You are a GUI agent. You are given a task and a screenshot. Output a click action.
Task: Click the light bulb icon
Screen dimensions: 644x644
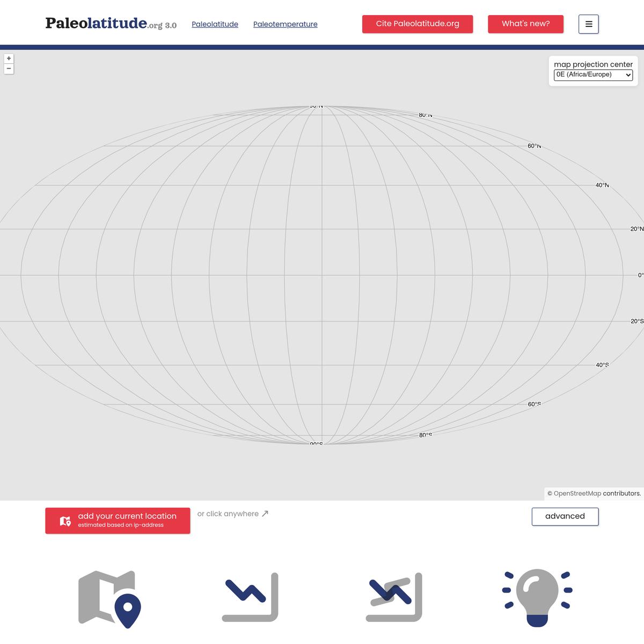[537, 598]
